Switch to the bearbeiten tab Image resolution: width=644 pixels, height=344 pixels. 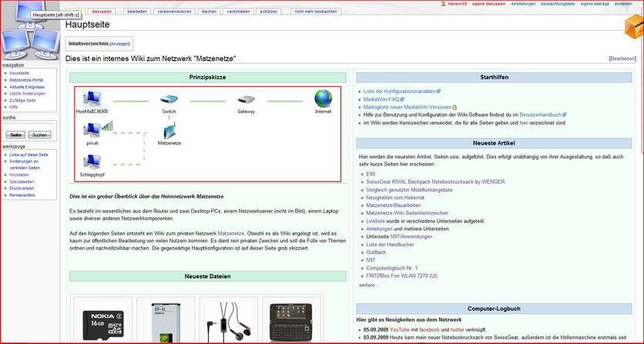coord(137,12)
